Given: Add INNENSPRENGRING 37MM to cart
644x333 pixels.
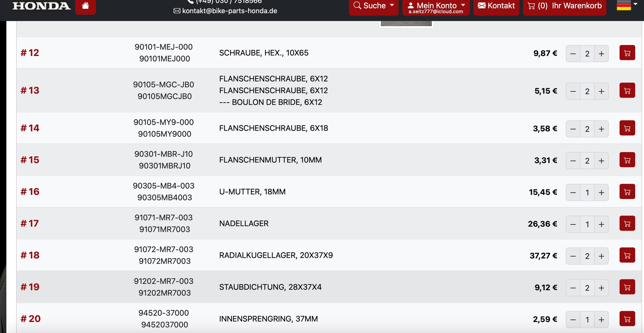Looking at the screenshot, I should tap(627, 319).
